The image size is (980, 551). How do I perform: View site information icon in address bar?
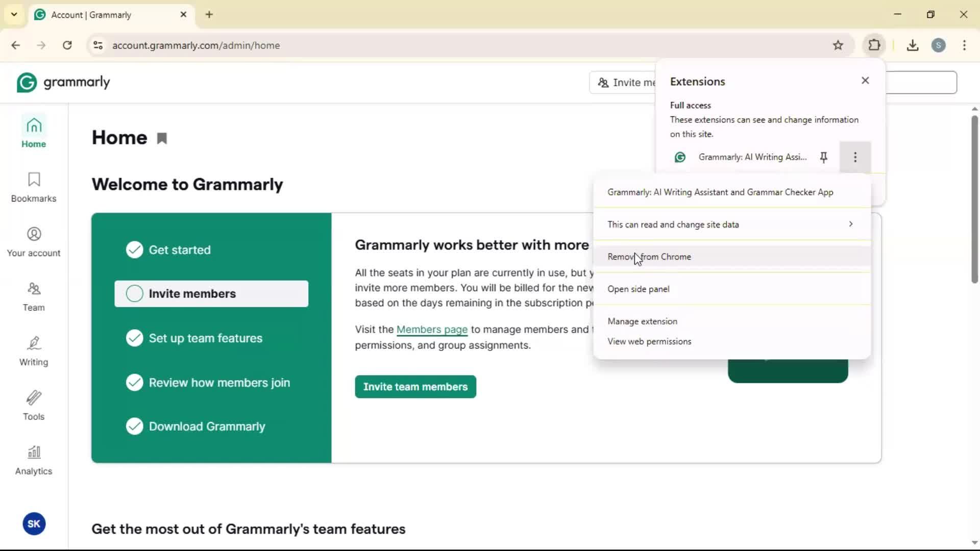click(98, 45)
